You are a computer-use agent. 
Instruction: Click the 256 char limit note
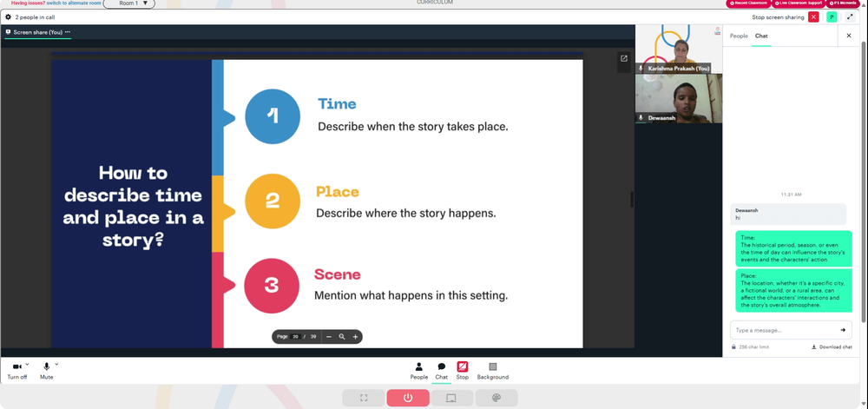[x=750, y=347]
